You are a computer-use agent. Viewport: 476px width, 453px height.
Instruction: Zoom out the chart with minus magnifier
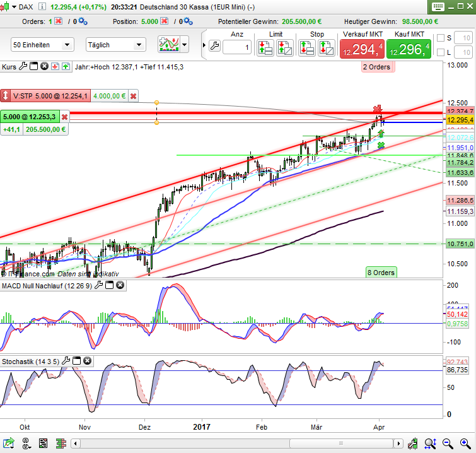(448, 444)
